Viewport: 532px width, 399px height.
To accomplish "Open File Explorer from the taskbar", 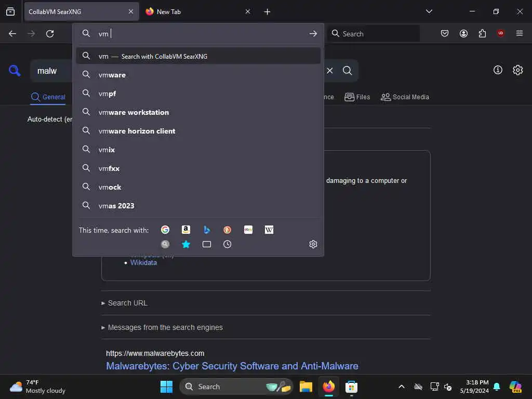I will pyautogui.click(x=305, y=387).
